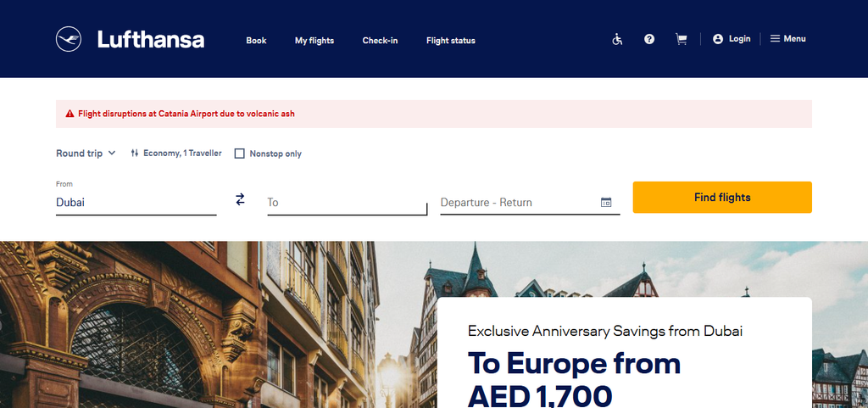Open the help question mark icon
This screenshot has width=868, height=408.
point(649,39)
